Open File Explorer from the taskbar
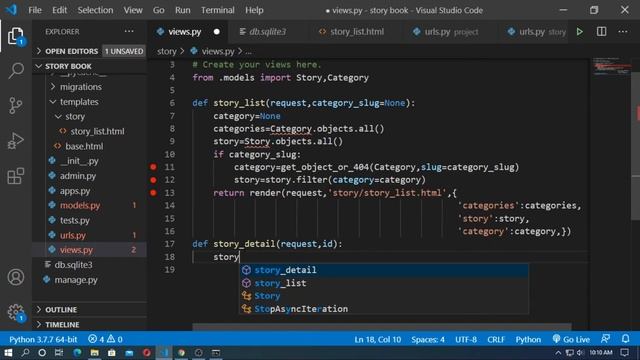Screen dimensions: 640x360 point(94,353)
